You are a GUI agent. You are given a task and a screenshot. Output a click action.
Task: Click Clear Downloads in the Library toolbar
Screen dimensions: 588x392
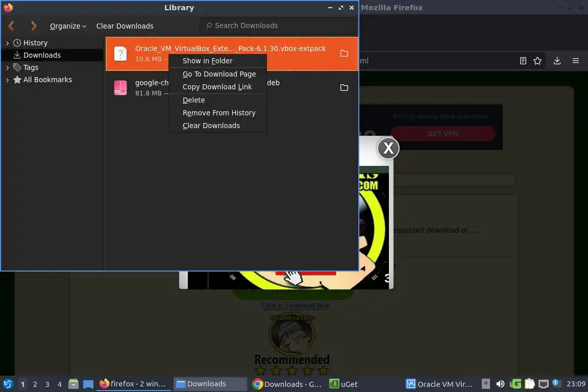125,26
